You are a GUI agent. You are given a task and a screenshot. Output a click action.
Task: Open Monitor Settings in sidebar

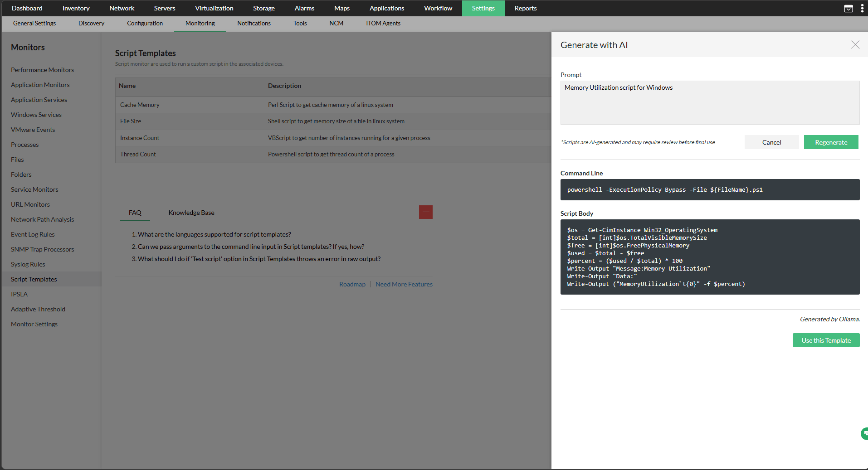(x=34, y=324)
